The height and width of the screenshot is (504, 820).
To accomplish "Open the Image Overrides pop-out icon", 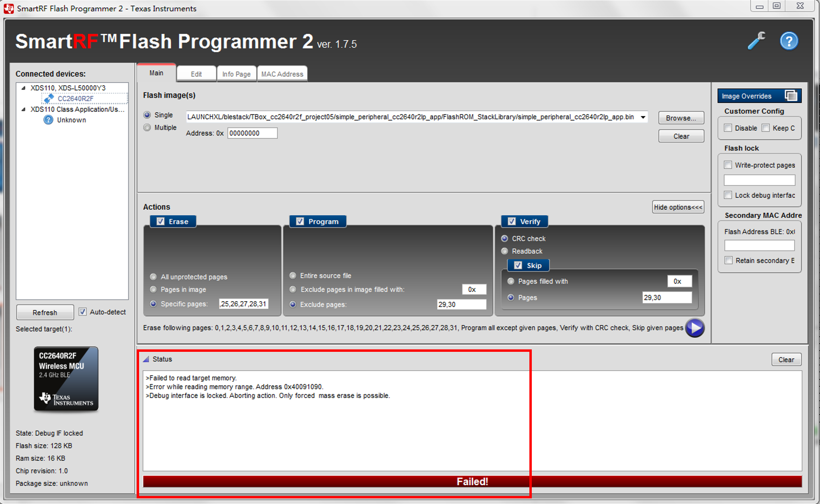I will 791,96.
